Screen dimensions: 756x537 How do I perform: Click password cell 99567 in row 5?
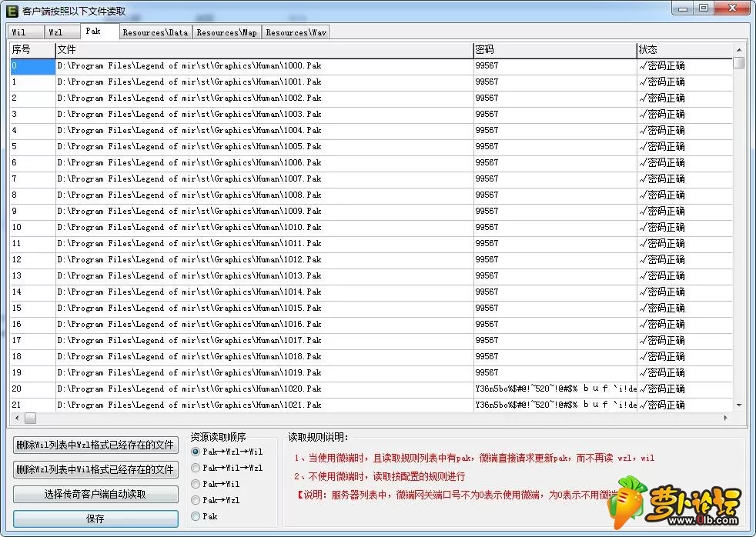[x=555, y=146]
